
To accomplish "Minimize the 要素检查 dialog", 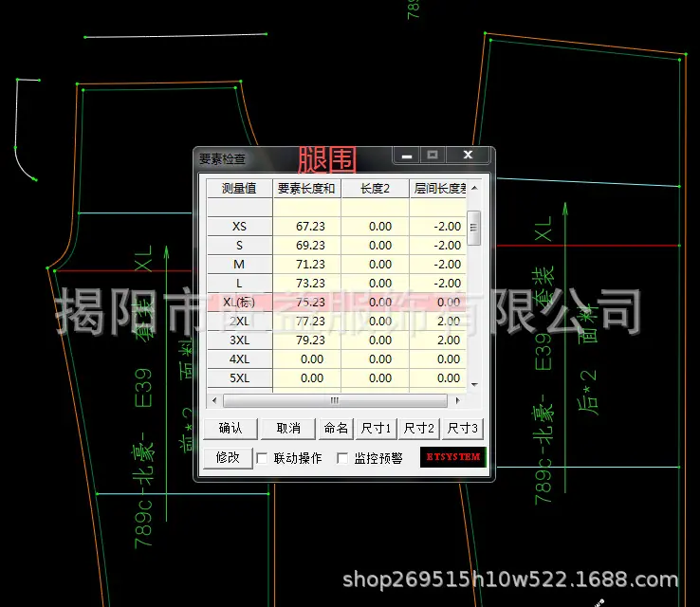I will coord(406,156).
